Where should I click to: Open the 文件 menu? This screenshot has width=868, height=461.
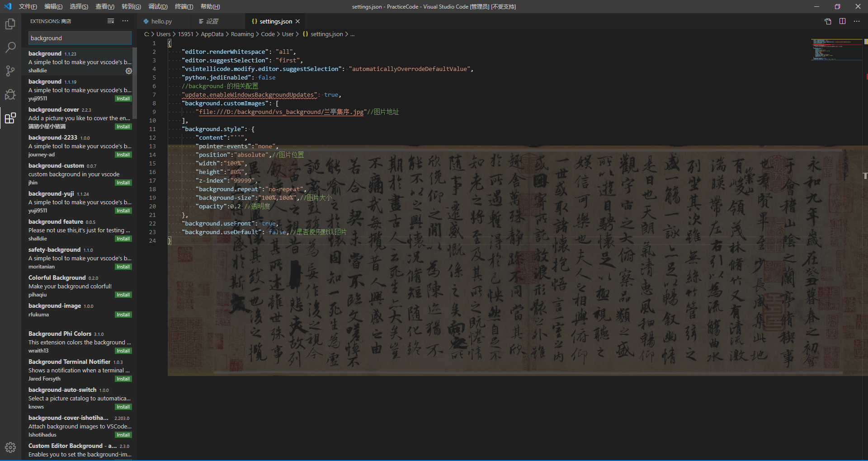tap(27, 6)
